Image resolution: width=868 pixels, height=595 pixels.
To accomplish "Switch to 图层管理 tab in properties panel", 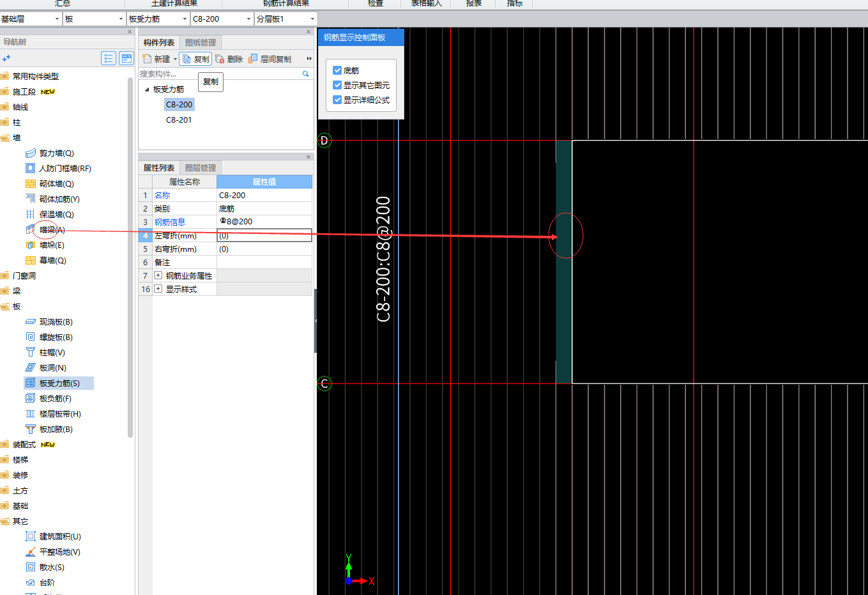I will [x=201, y=168].
